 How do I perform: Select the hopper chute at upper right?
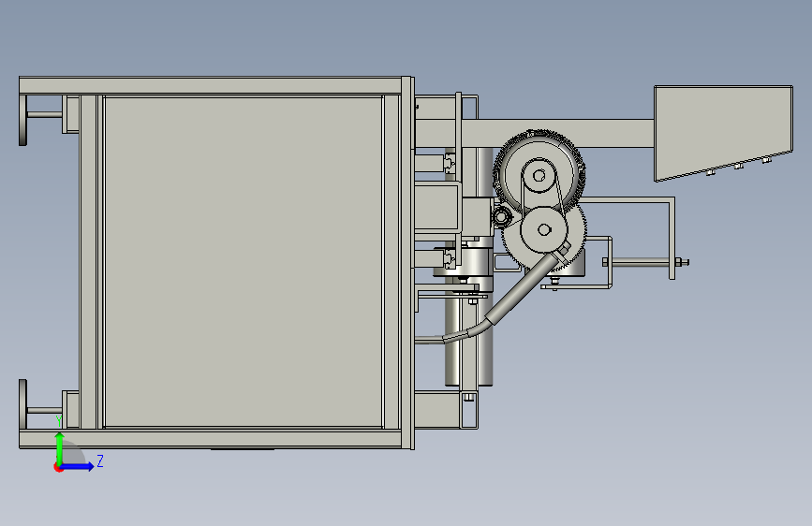(x=723, y=133)
